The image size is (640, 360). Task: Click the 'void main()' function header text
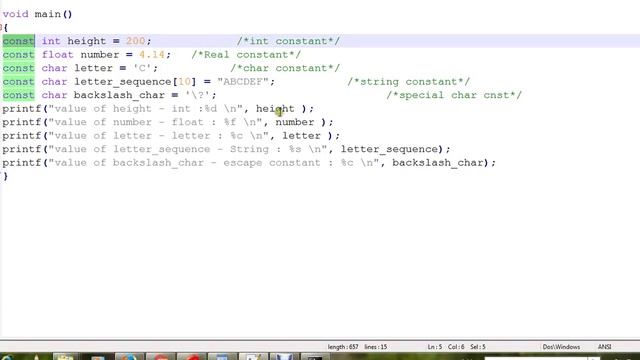point(38,14)
